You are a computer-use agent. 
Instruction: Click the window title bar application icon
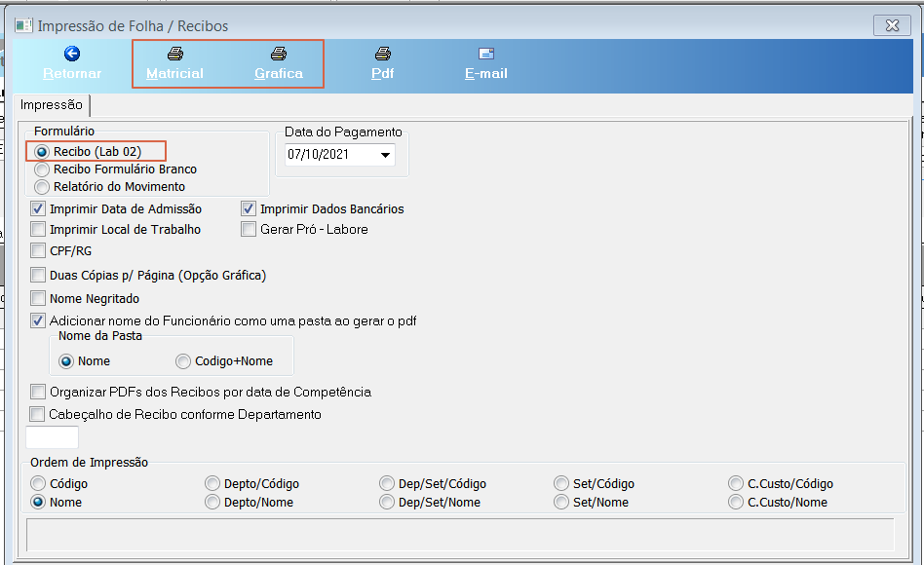click(x=23, y=25)
